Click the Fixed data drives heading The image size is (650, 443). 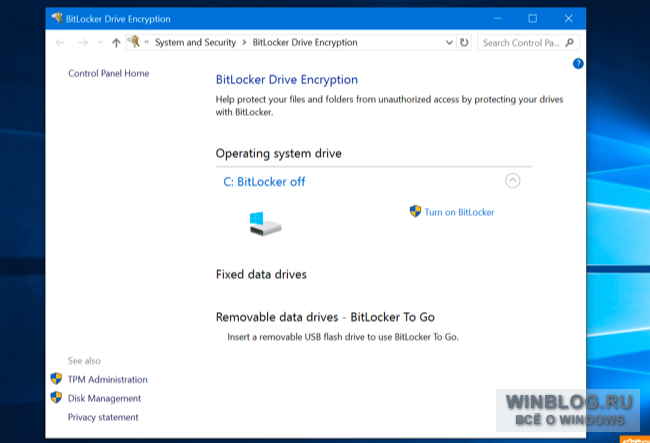click(x=261, y=274)
